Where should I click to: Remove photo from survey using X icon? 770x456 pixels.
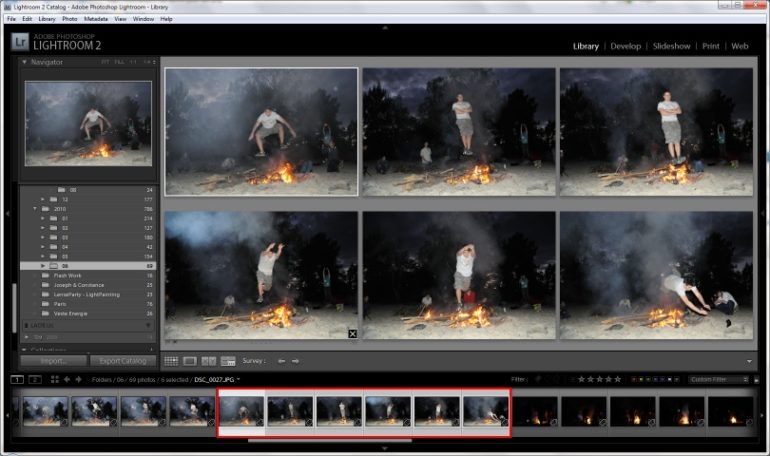tap(352, 333)
